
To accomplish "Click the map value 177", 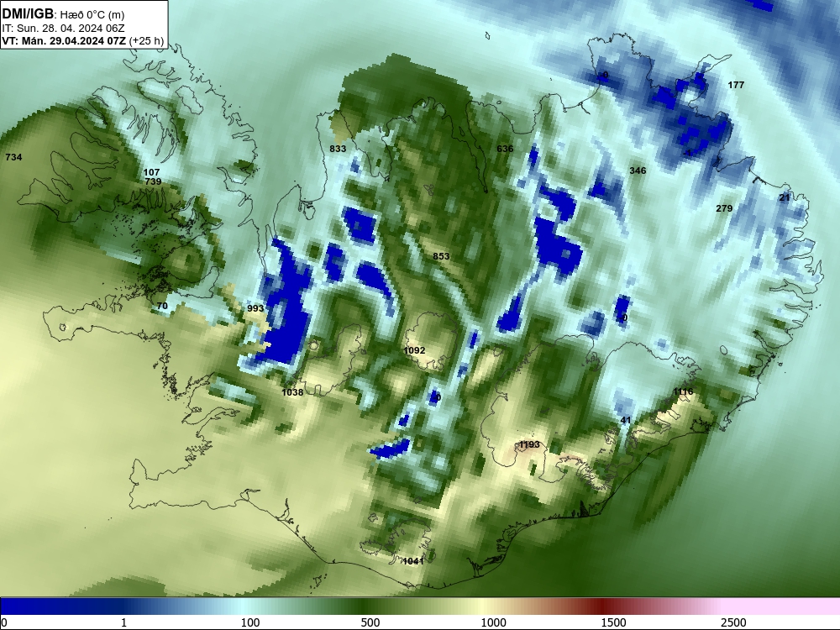I will (736, 85).
